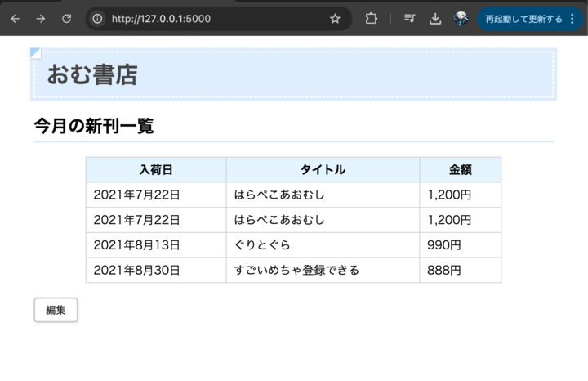Select the 2021年8月13日 date cell
The width and height of the screenshot is (588, 381).
click(x=156, y=245)
